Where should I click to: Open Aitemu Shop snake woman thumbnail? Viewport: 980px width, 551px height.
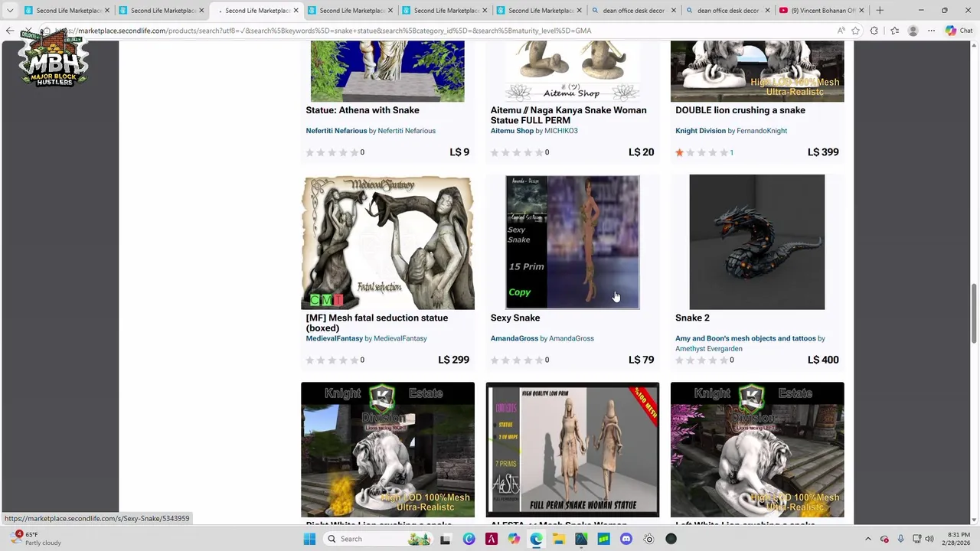pos(572,71)
